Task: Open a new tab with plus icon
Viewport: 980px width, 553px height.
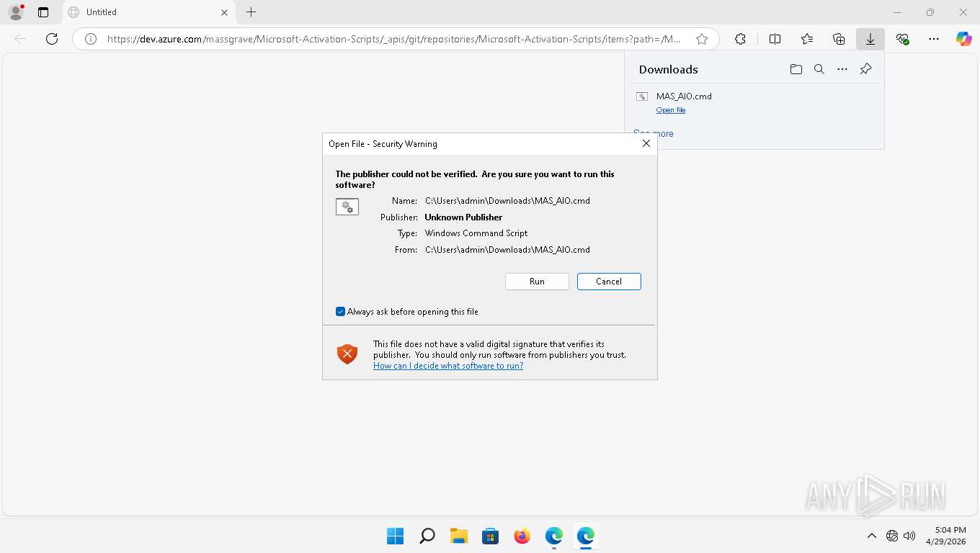Action: click(x=251, y=12)
